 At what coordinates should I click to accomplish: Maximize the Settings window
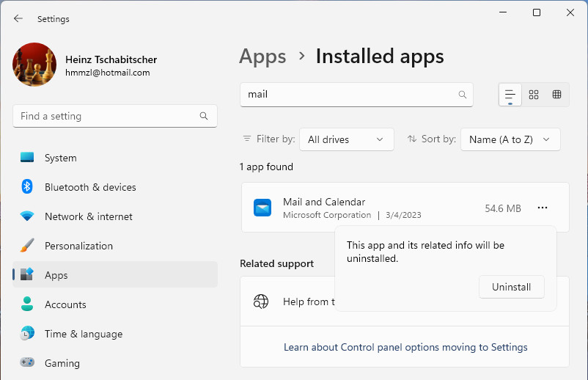point(537,12)
